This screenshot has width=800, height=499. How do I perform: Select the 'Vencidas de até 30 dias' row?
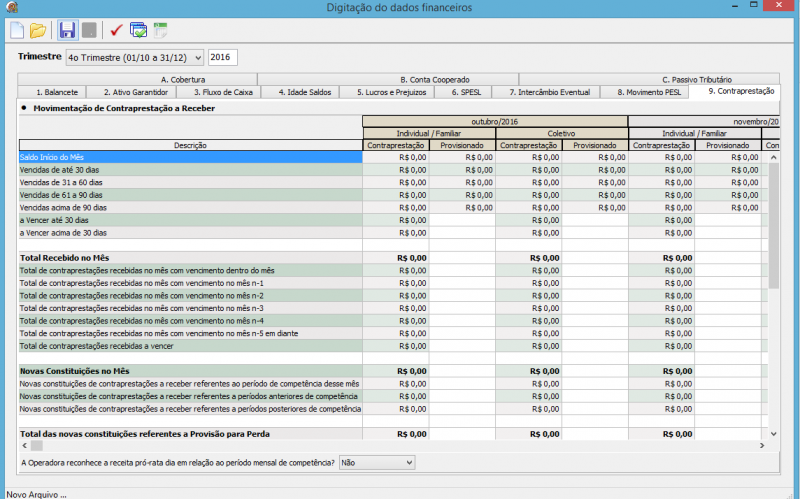191,170
